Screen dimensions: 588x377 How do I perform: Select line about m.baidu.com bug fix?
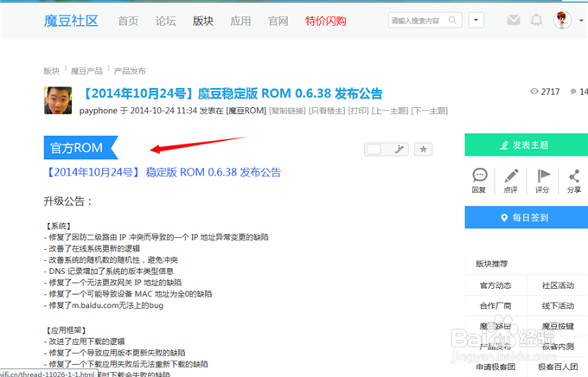tap(104, 305)
